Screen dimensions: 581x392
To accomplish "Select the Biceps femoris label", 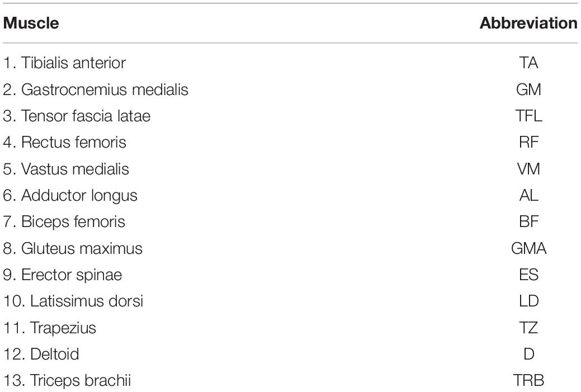I will coord(64,222).
